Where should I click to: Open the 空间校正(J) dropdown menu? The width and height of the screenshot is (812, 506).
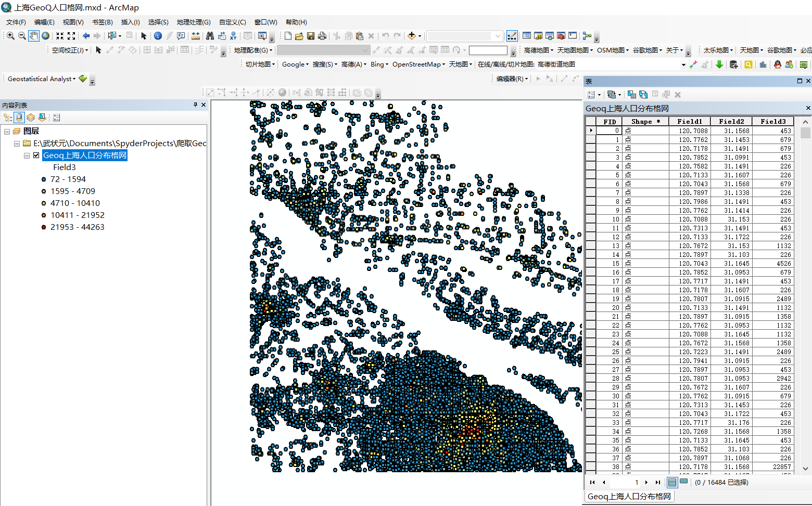click(x=70, y=50)
